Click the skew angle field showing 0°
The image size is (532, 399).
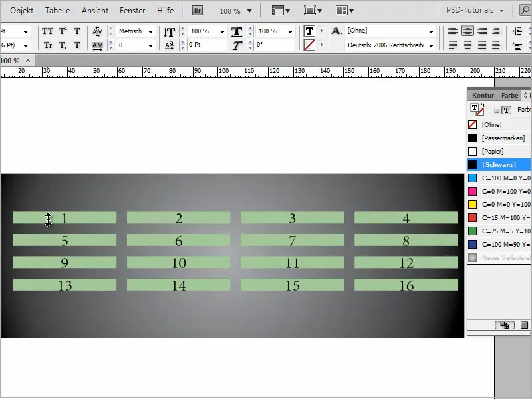point(275,45)
